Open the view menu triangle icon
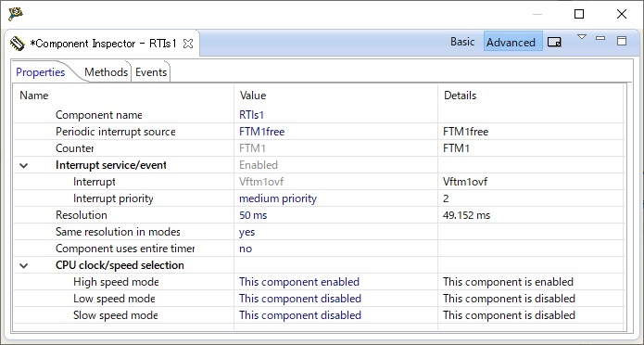 [x=582, y=37]
